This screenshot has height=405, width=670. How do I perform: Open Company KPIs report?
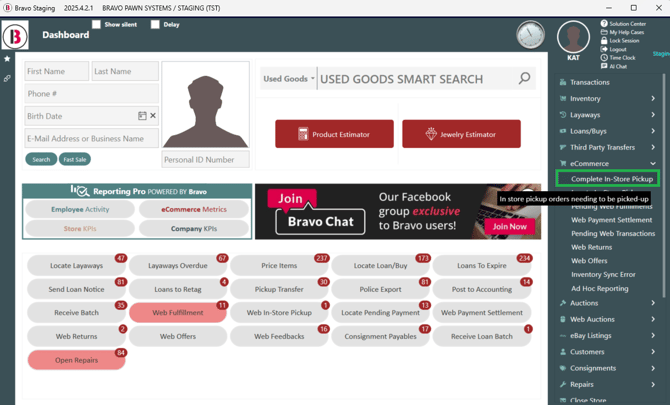(x=194, y=229)
